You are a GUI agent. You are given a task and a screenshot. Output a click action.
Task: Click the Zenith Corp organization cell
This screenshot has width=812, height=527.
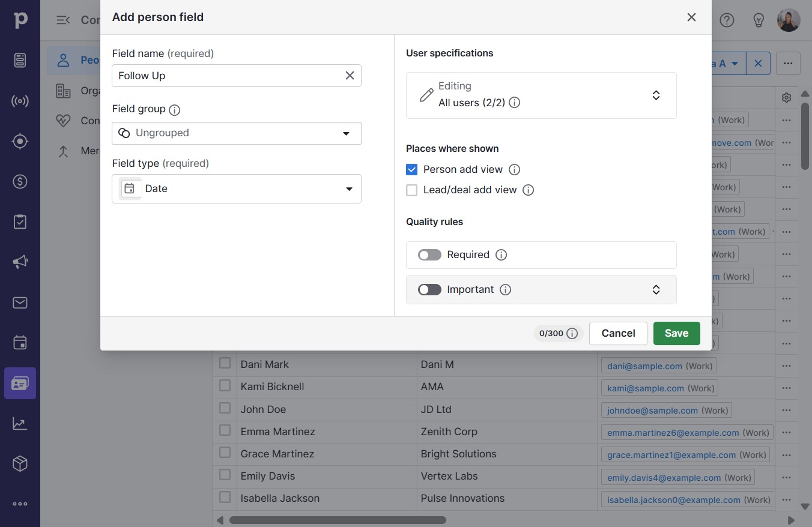(x=507, y=432)
